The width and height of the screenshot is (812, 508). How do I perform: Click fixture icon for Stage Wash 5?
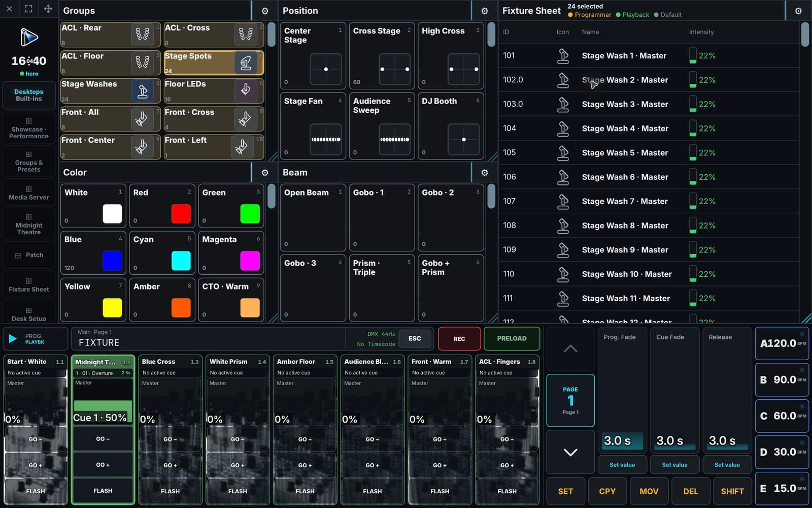point(563,152)
